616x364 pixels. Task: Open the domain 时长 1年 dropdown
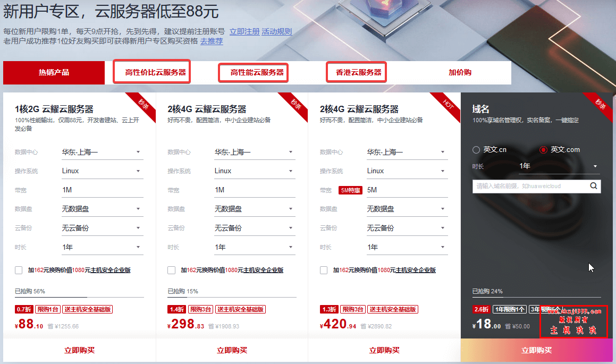pyautogui.click(x=559, y=166)
